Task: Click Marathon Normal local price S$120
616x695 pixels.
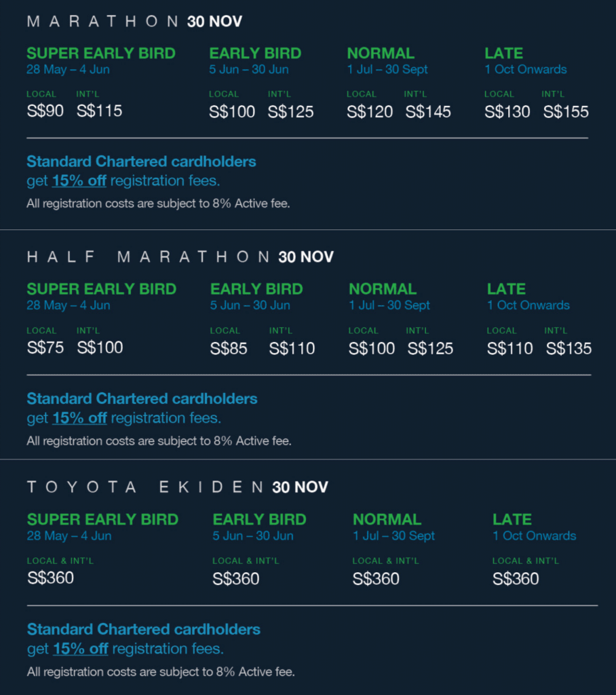Action: [x=370, y=112]
